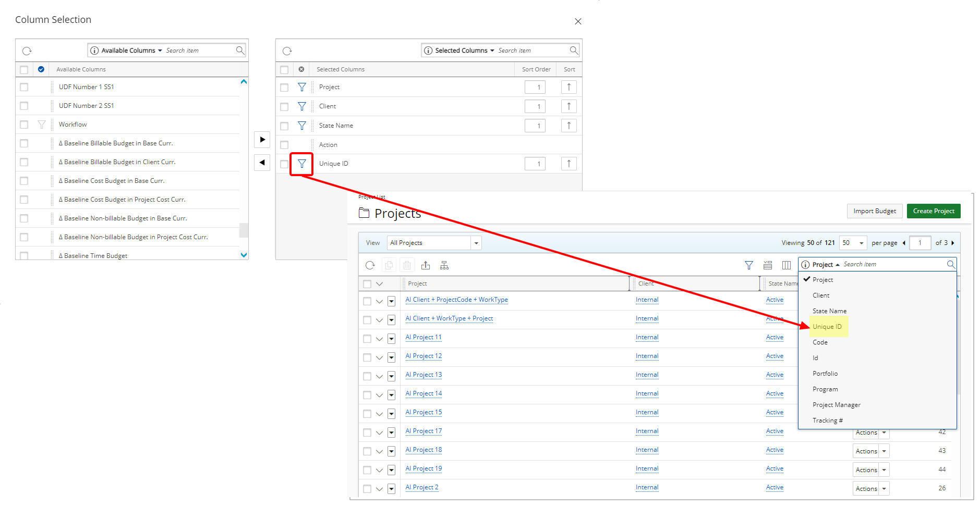Select Client in search field menu
980x506 pixels.
(x=821, y=295)
